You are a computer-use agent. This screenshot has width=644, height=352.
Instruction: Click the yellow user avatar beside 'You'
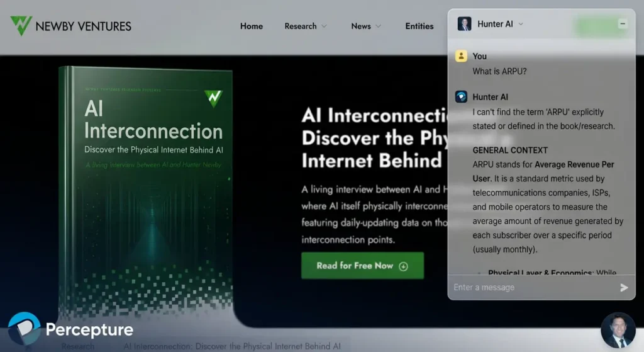(462, 57)
